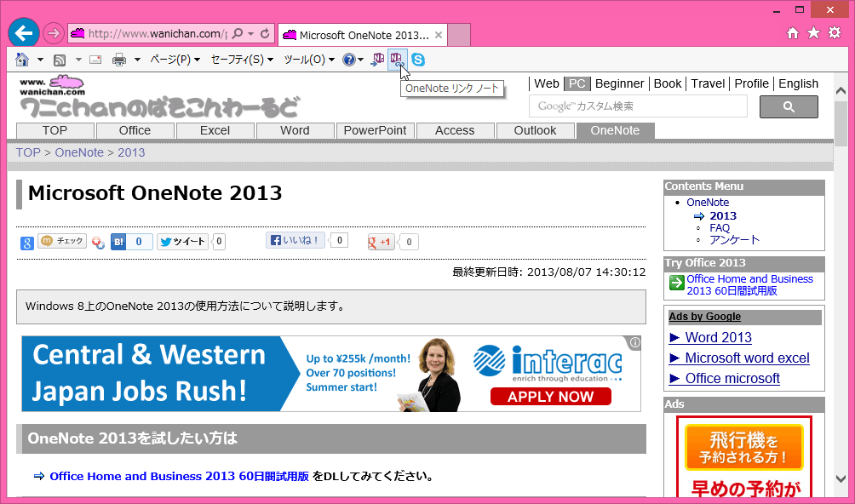The image size is (855, 504).
Task: Select the OneNote navigation tab
Action: coord(615,131)
